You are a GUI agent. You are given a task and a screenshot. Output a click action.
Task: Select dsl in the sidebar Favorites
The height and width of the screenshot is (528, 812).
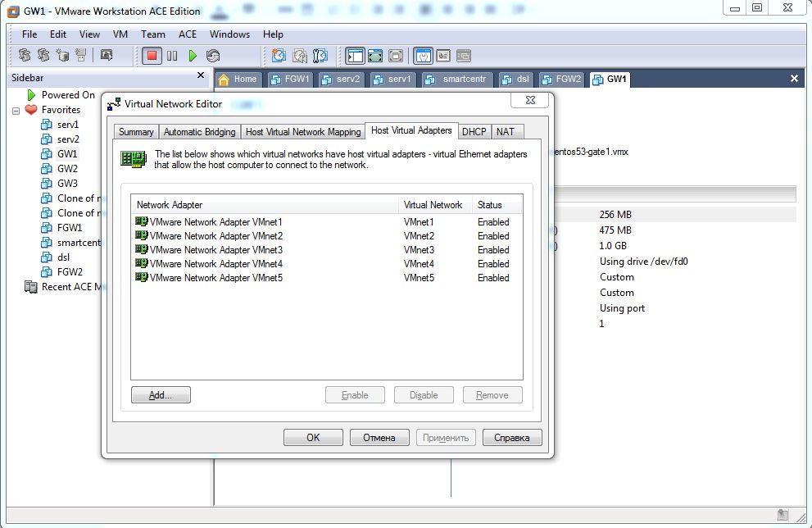56,257
